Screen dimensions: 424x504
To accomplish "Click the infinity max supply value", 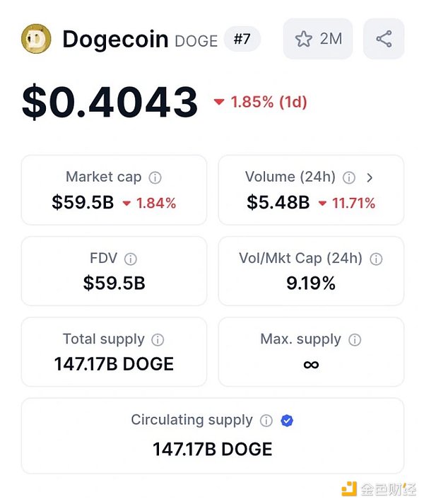I will pos(311,365).
